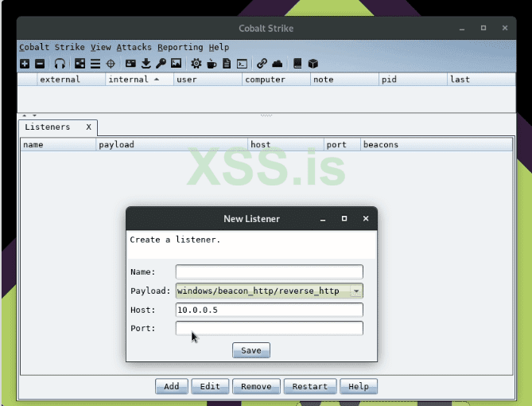532x406 pixels.
Task: Click the Help button below listeners table
Action: point(359,387)
